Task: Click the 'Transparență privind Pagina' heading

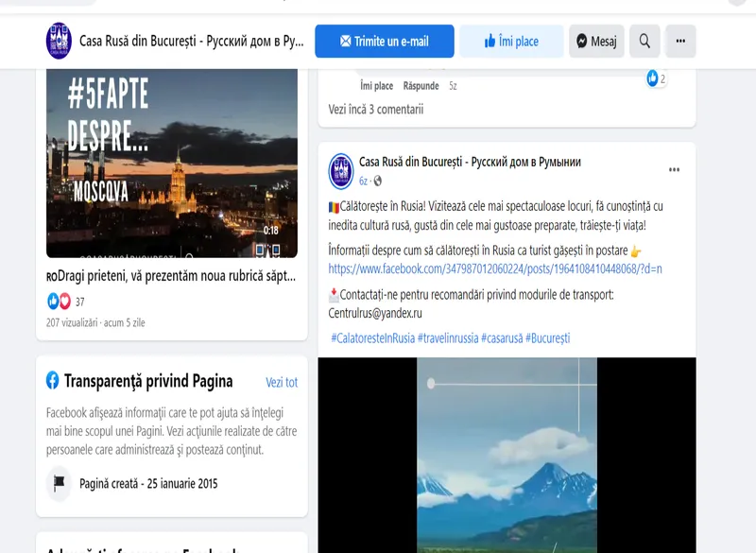Action: [148, 381]
